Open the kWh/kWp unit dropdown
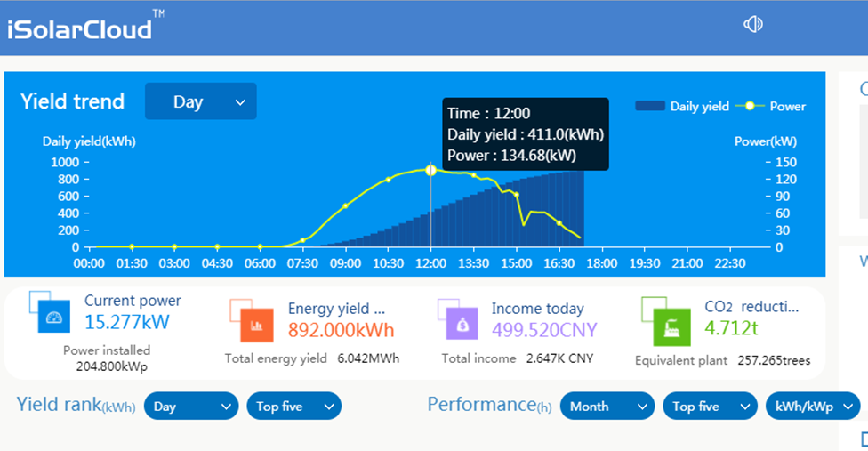 point(813,407)
